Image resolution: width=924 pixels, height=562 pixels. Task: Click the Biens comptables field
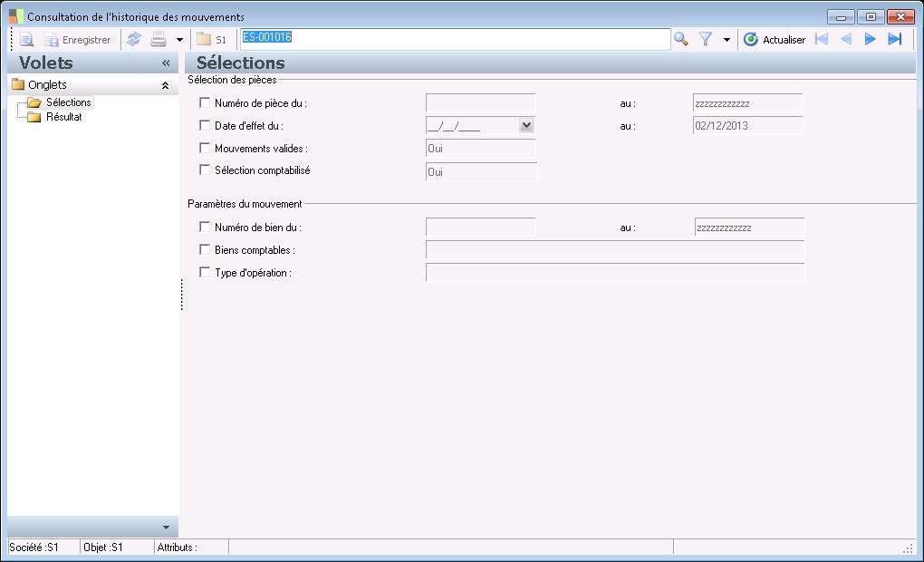click(x=614, y=250)
